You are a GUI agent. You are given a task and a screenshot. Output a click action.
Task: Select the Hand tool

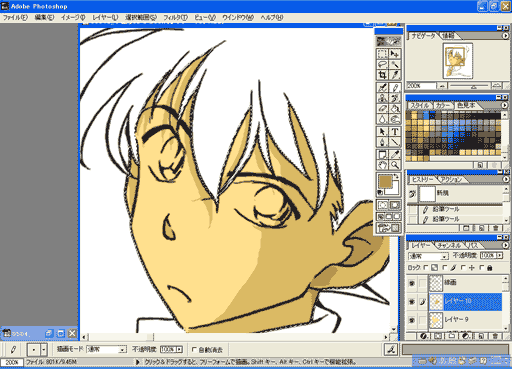(x=382, y=165)
